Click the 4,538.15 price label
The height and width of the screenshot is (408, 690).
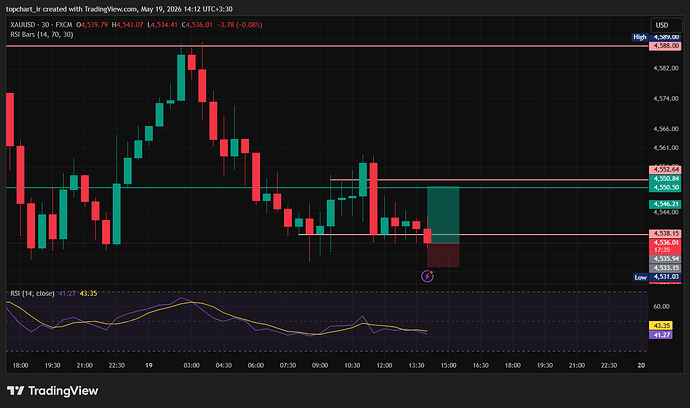(x=664, y=234)
